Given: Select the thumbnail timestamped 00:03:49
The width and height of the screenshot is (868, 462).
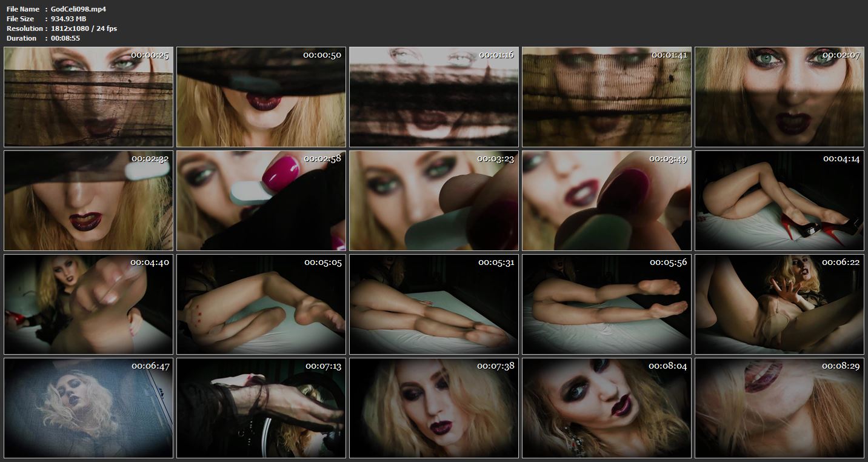Looking at the screenshot, I should tap(607, 201).
